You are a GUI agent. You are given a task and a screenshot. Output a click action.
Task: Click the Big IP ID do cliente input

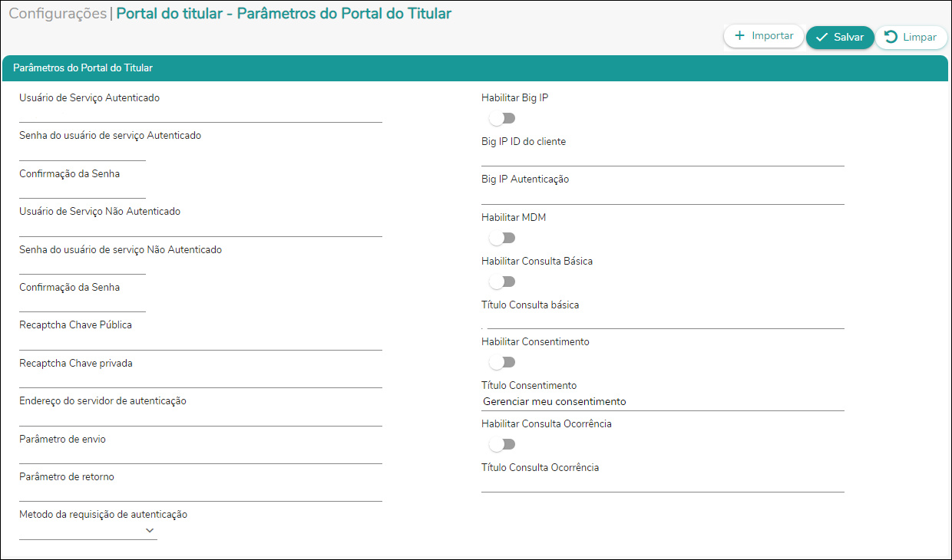point(663,157)
